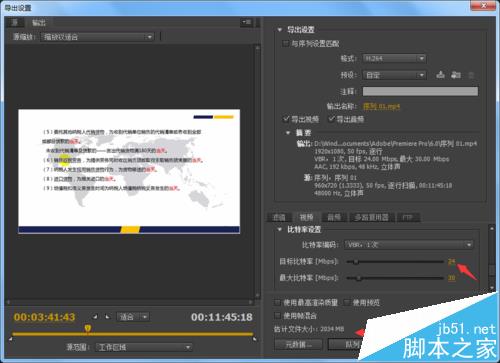This screenshot has height=363, width=500.
Task: Enable 使用帧混合 checkbox
Action: [x=277, y=315]
